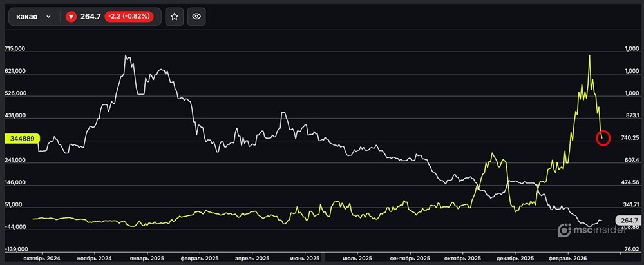The height and width of the screenshot is (265, 644).
Task: Click the yellow 344889 axis label
Action: [22, 138]
